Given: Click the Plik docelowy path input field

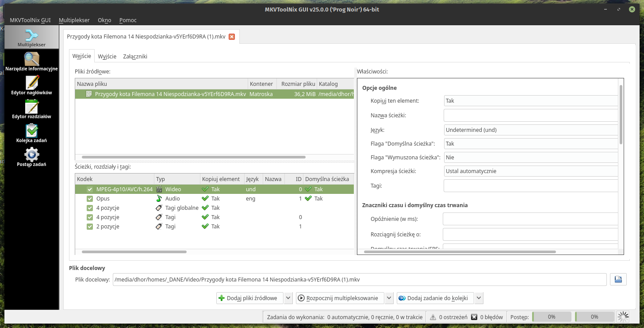Looking at the screenshot, I should (360, 279).
